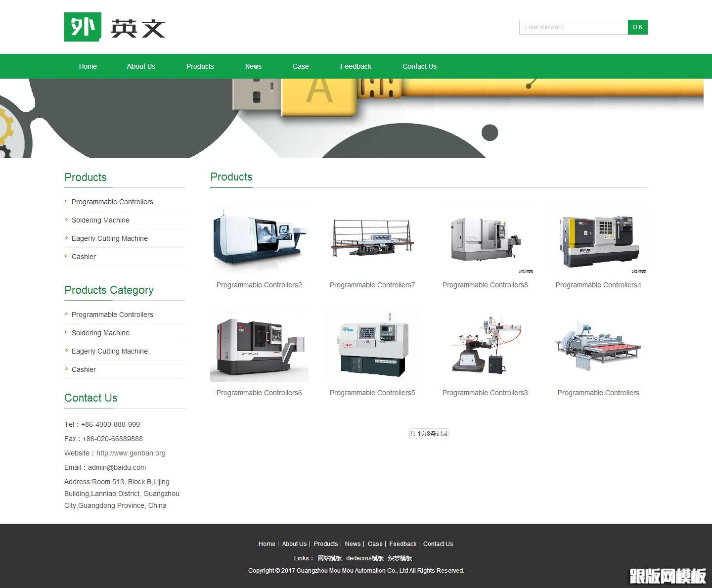This screenshot has height=588, width=712.
Task: Open the Programmable Controllers3 product image
Action: (x=485, y=346)
